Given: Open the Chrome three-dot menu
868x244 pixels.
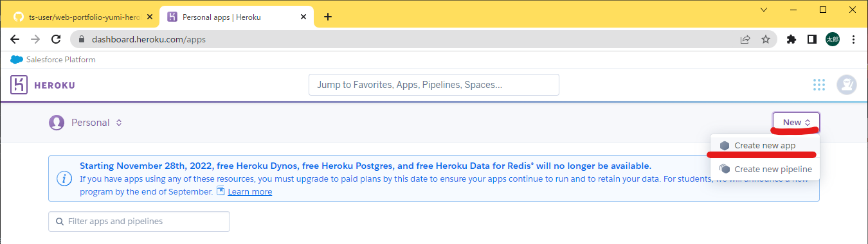Looking at the screenshot, I should point(853,39).
